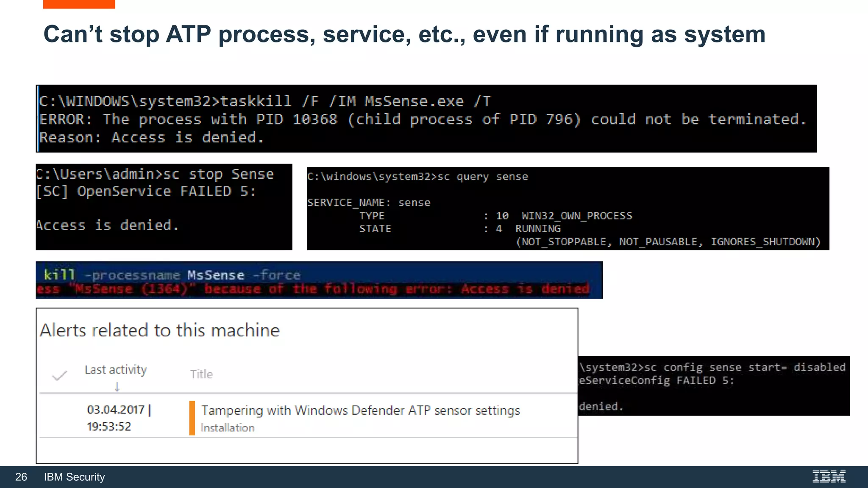Click the Installation category text
The height and width of the screenshot is (488, 868).
pyautogui.click(x=228, y=428)
